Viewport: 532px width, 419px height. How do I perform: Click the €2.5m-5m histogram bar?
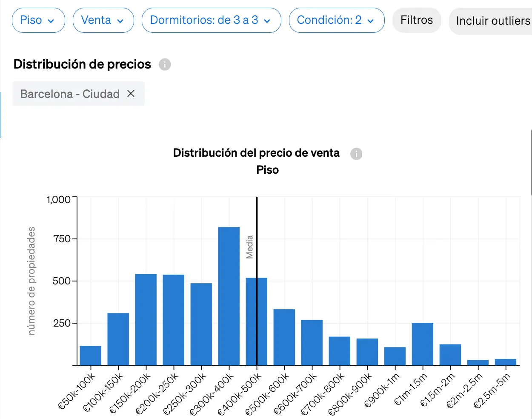click(x=506, y=362)
